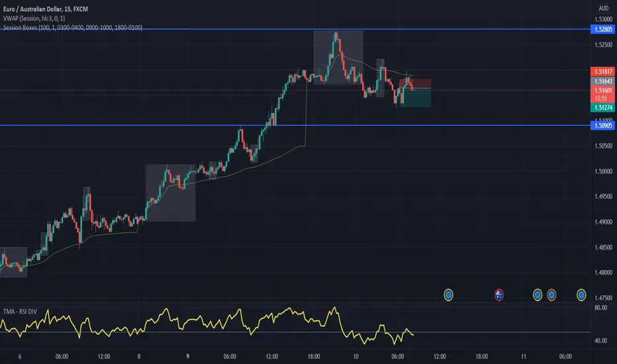This screenshot has height=364, width=617.
Task: Click the 1.48500 price scale label
Action: 603,247
